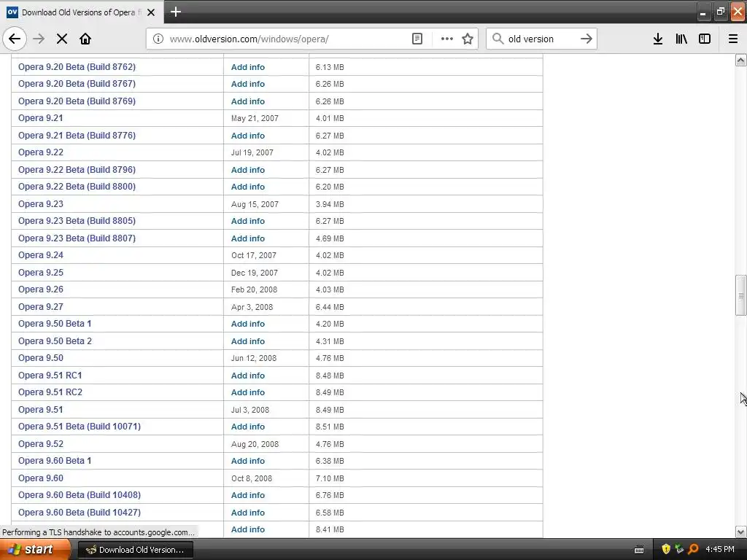Open Opera 9.60 Beta (Build 10427) link

click(x=80, y=513)
